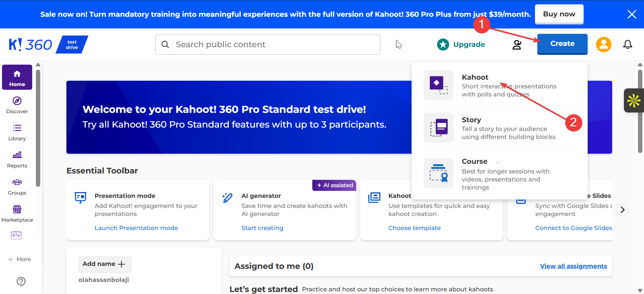Open the user profile avatar
The image size is (644, 294).
pyautogui.click(x=603, y=44)
